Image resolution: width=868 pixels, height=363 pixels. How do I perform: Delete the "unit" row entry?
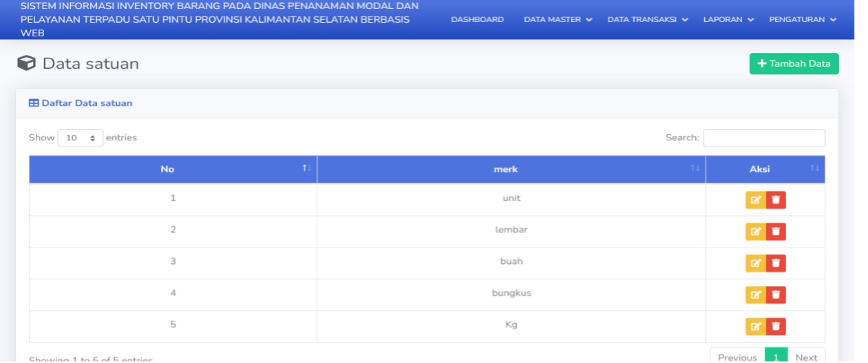click(x=776, y=200)
